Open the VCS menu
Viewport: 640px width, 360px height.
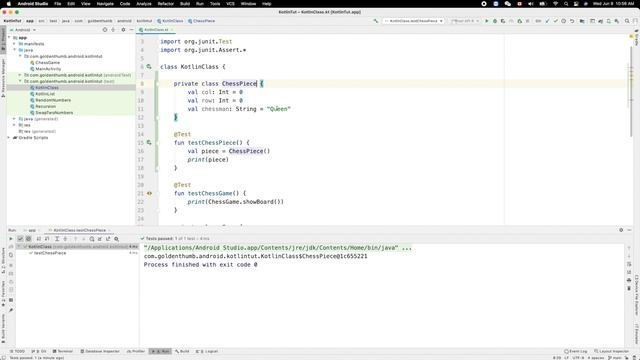click(230, 4)
